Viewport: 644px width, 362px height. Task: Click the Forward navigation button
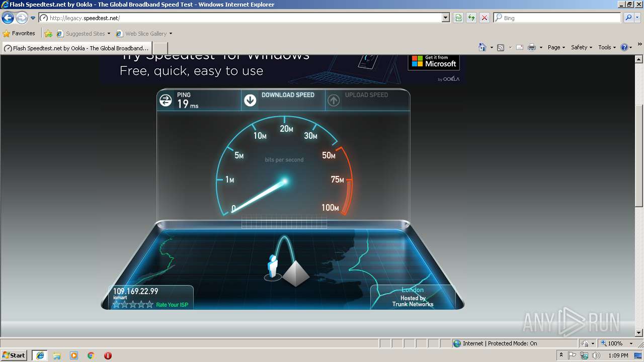pyautogui.click(x=21, y=18)
